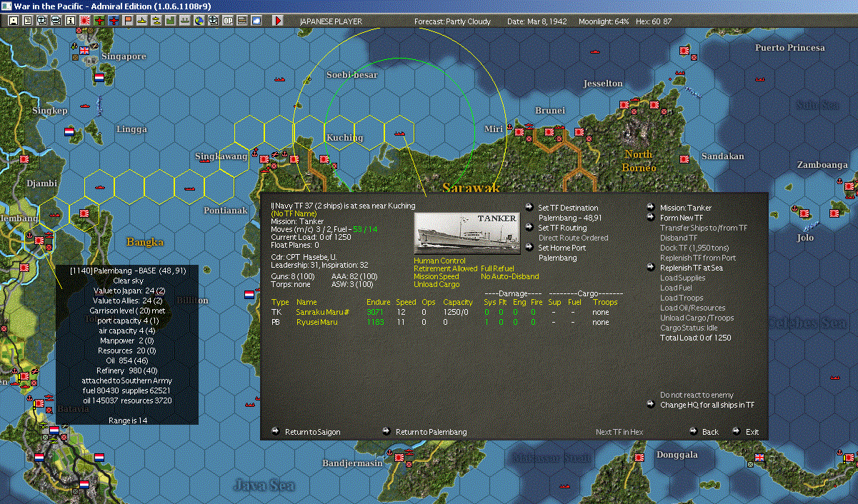This screenshot has height=504, width=858.
Task: Click the Palembang base info header
Action: pos(127,271)
